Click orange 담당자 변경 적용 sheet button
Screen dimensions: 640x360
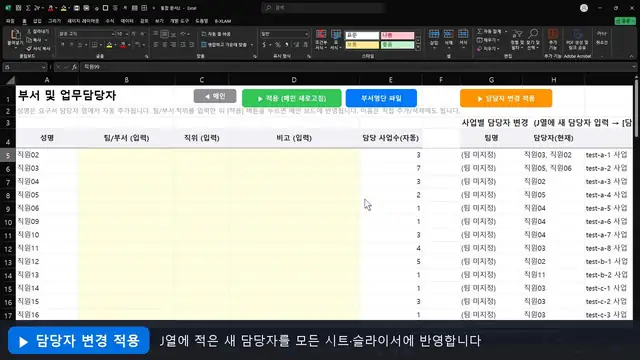coord(506,98)
